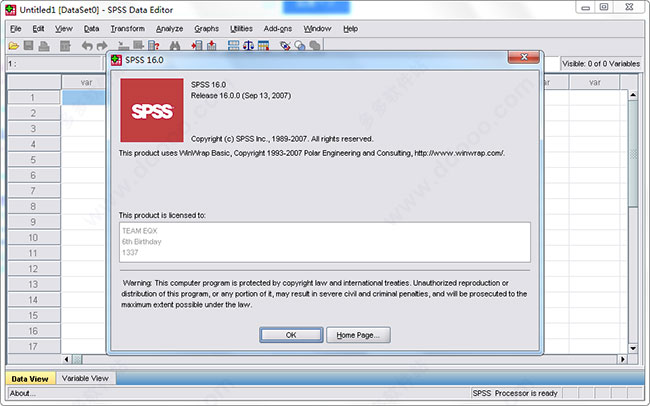Click the highlighted first data cell
650x406 pixels.
(x=84, y=97)
